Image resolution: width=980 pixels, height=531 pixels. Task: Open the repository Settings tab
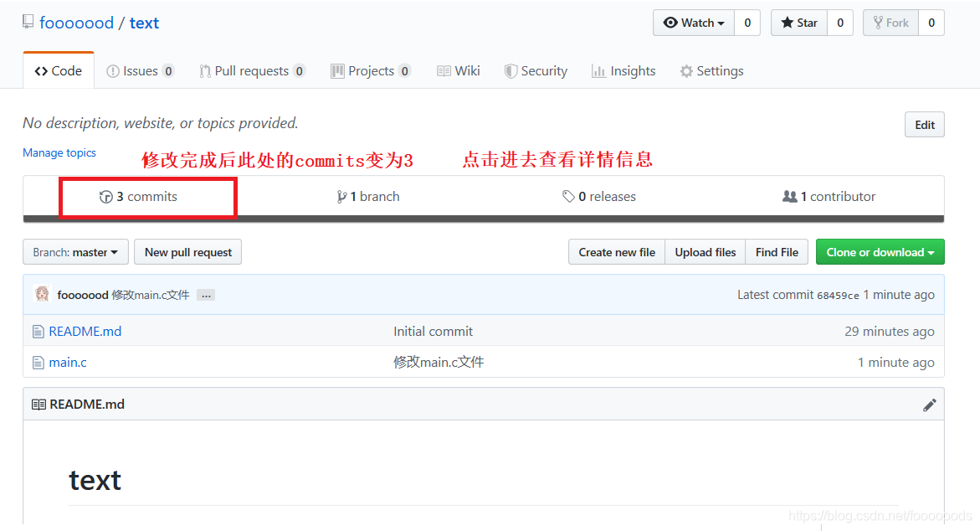712,70
